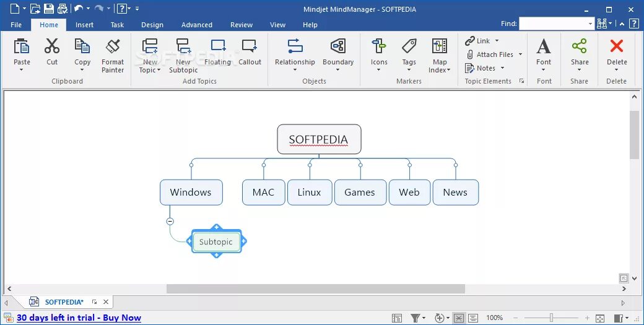This screenshot has width=644, height=325.
Task: Click Attach Files button
Action: [490, 54]
